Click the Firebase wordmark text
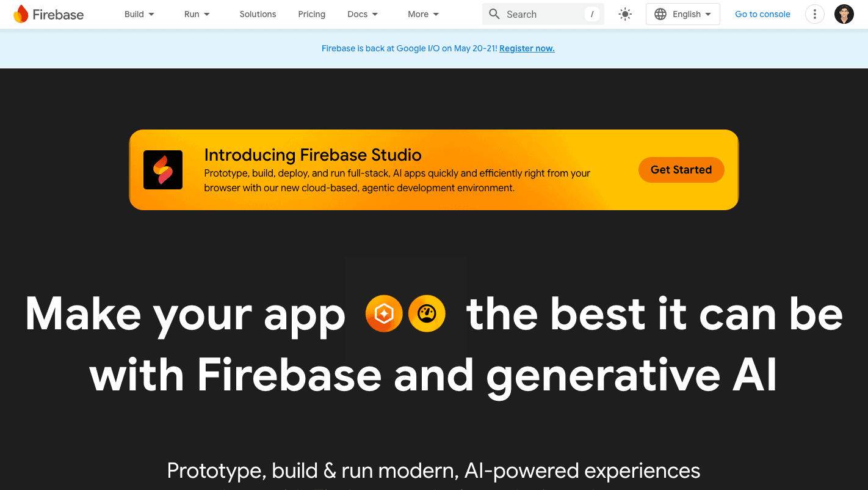 (58, 14)
